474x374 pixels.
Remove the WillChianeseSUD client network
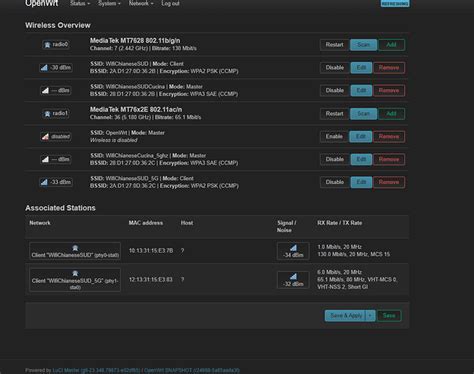tap(389, 68)
